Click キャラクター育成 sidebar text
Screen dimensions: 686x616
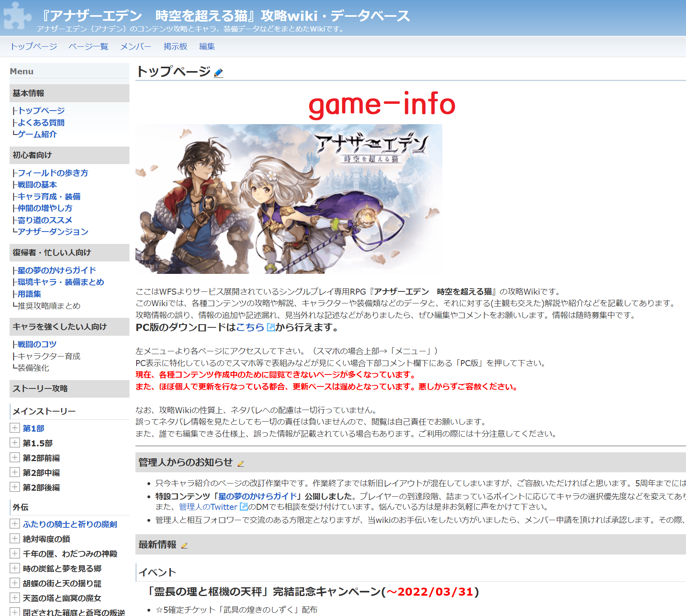(x=49, y=356)
